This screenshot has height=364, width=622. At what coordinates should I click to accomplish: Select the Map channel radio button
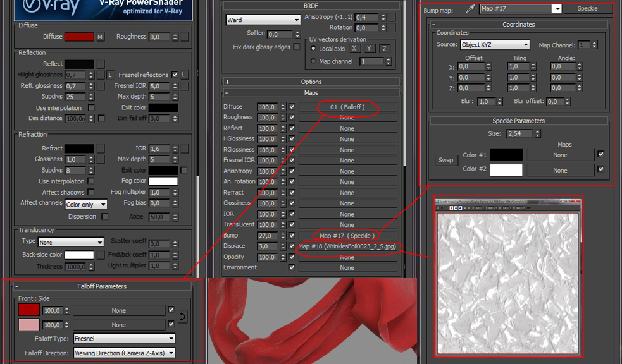pos(313,61)
